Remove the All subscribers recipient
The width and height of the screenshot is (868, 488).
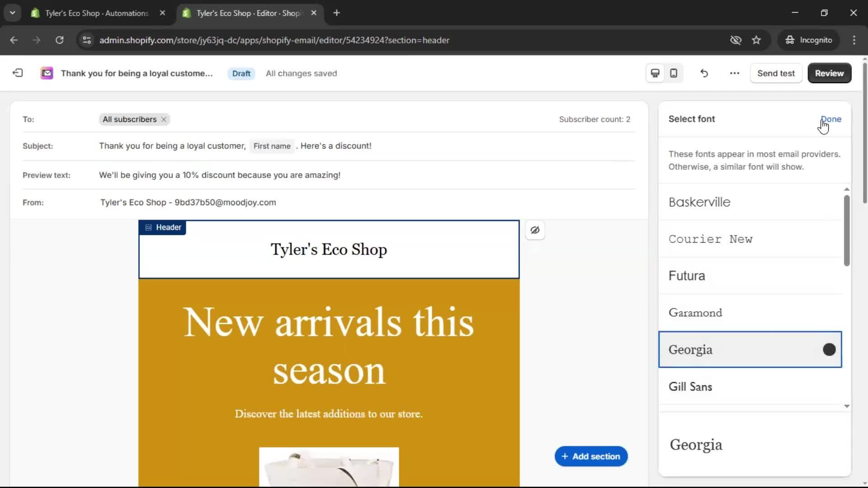[x=163, y=119]
